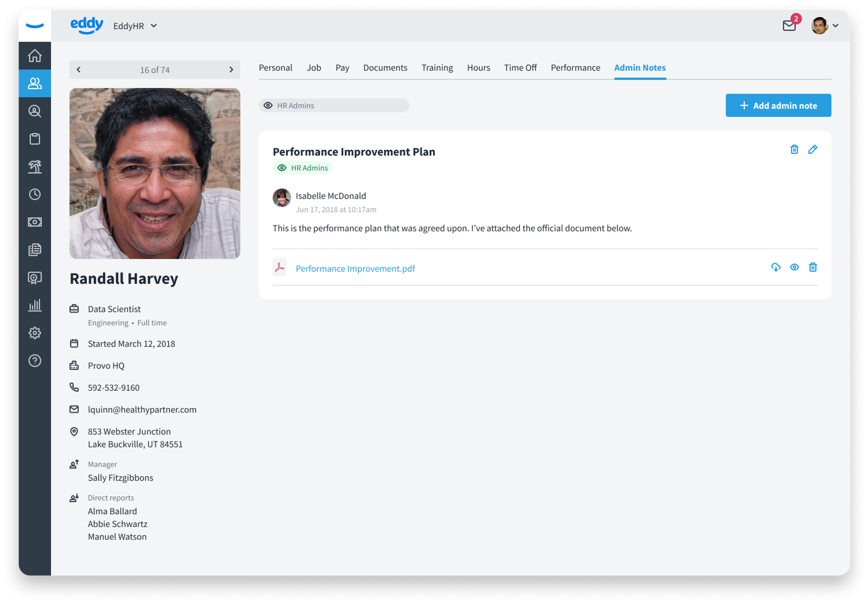Open the clipboard tasks sidebar icon

[x=35, y=139]
